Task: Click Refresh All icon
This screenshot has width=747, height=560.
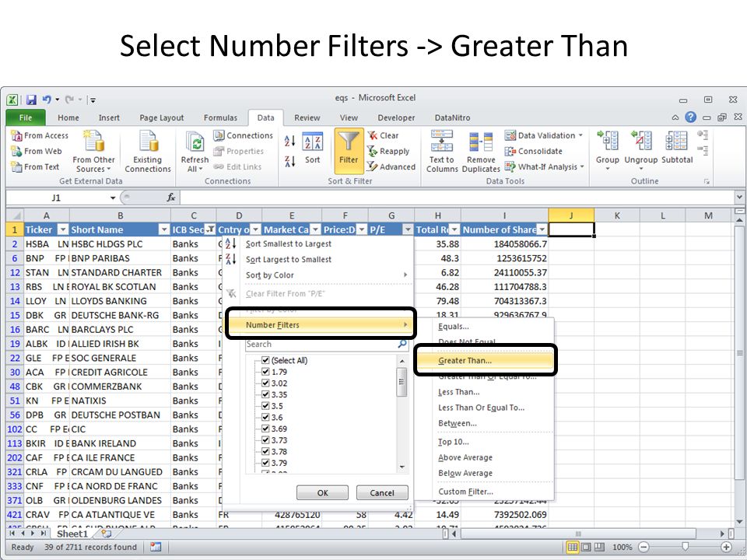Action: click(195, 142)
